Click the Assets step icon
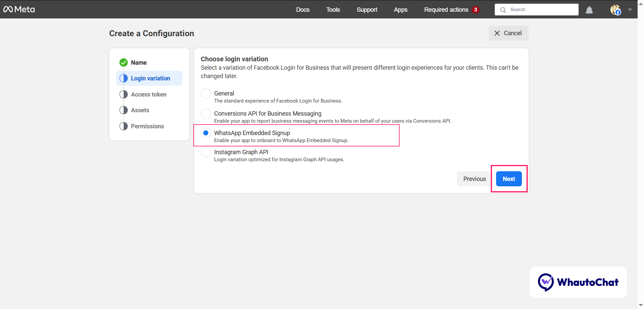644x309 pixels. click(x=123, y=110)
